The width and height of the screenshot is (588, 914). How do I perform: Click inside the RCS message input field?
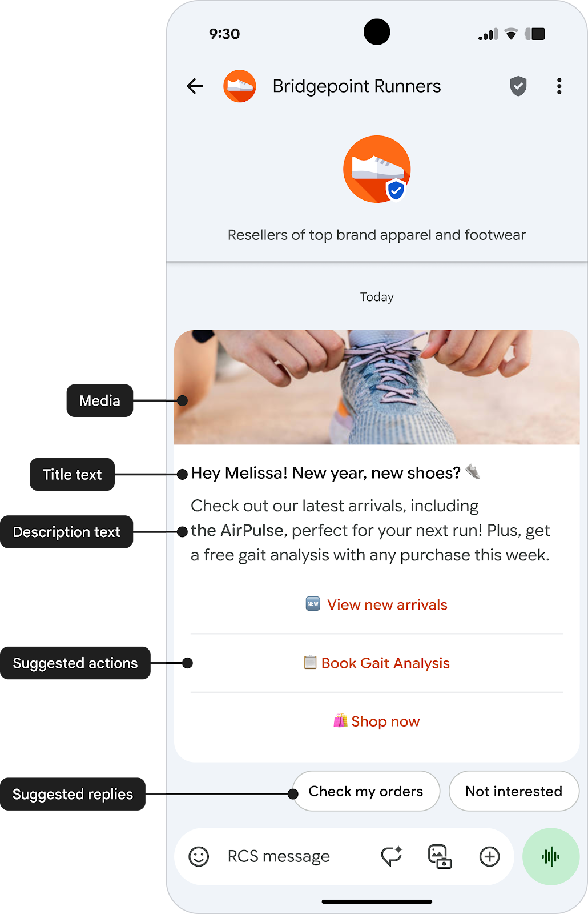pos(285,856)
